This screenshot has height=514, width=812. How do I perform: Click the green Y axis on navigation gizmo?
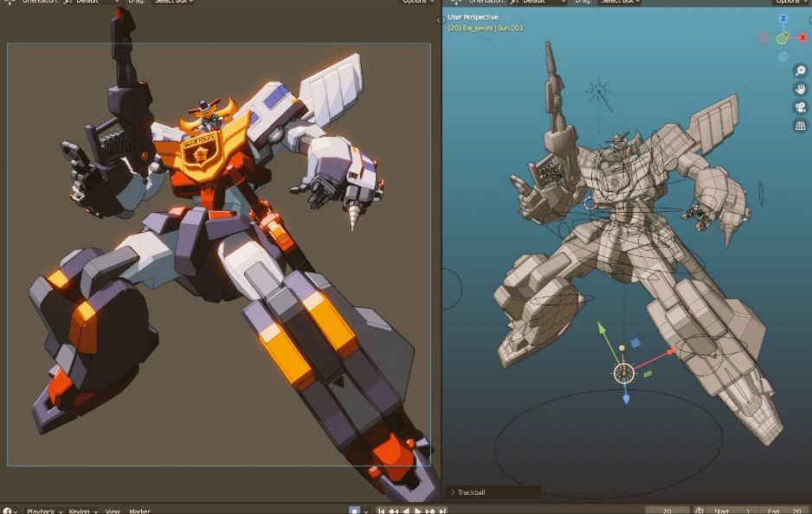[x=783, y=39]
